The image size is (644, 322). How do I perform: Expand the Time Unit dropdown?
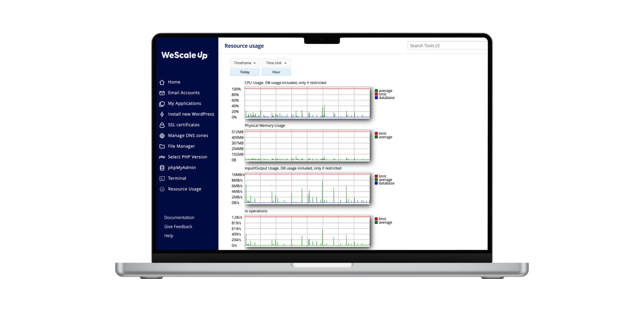pos(276,63)
